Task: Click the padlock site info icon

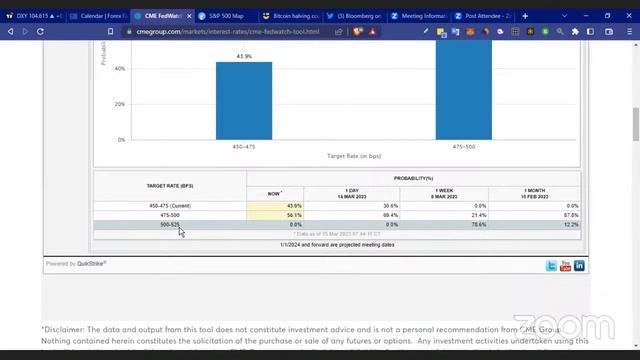Action: coord(129,31)
